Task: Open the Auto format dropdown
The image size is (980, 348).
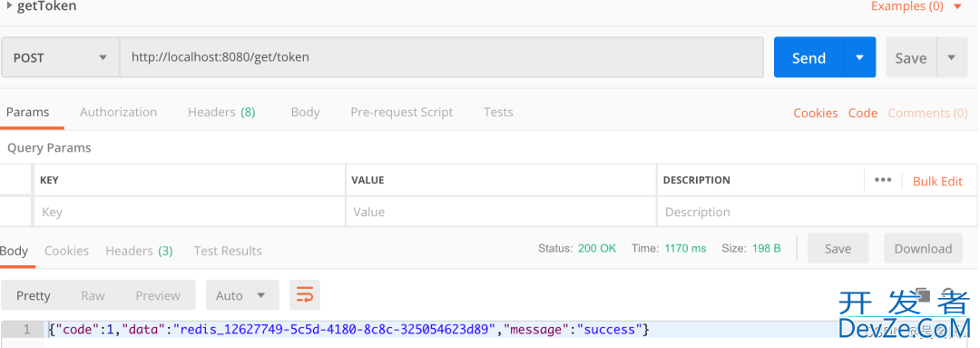Action: click(x=242, y=295)
